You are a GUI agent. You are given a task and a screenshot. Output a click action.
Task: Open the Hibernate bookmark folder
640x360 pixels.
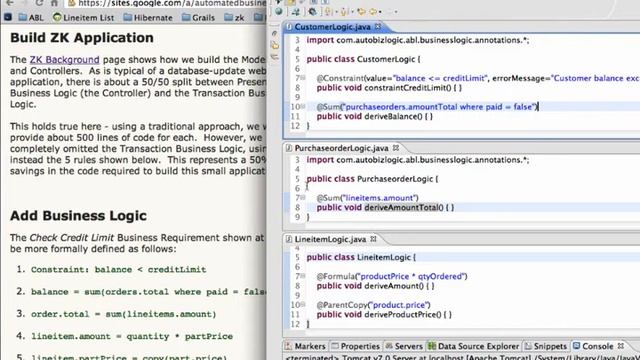pyautogui.click(x=148, y=18)
